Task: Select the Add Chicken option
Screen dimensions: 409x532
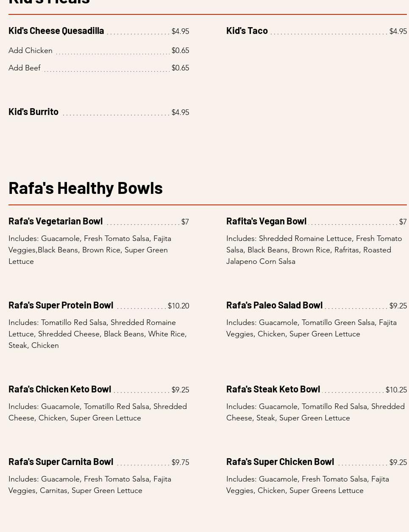Action: click(31, 50)
